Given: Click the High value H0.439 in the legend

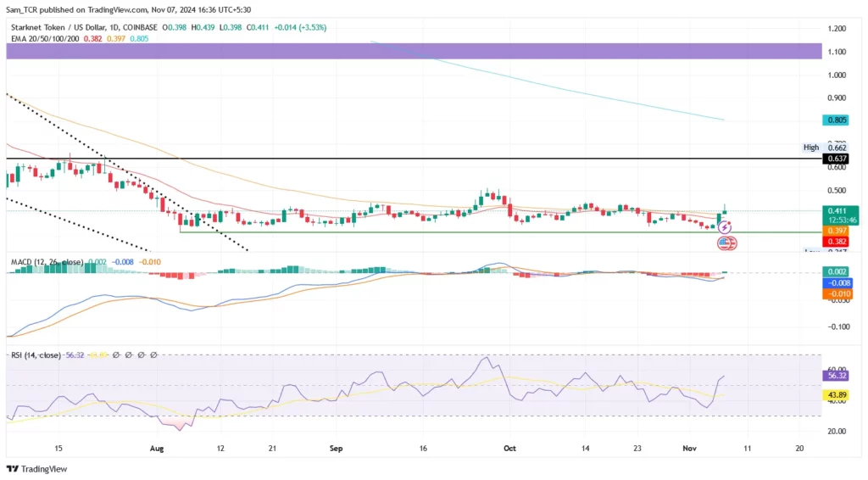Looking at the screenshot, I should tap(203, 27).
